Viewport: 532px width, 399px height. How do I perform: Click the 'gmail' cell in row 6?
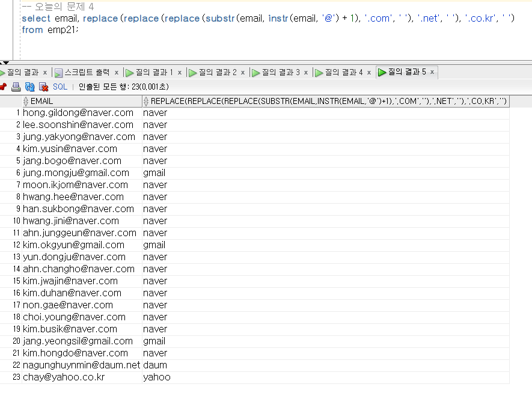tap(326, 172)
